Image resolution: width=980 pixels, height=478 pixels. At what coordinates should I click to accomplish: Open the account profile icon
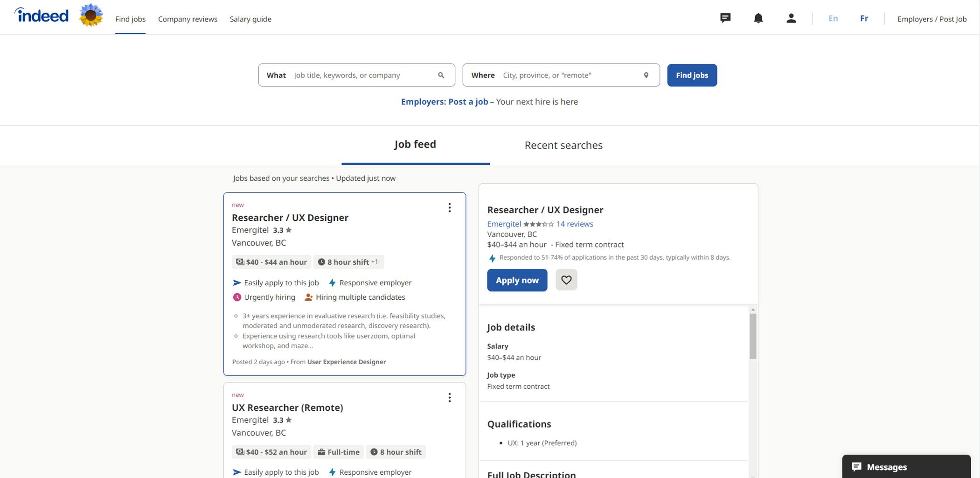tap(791, 18)
